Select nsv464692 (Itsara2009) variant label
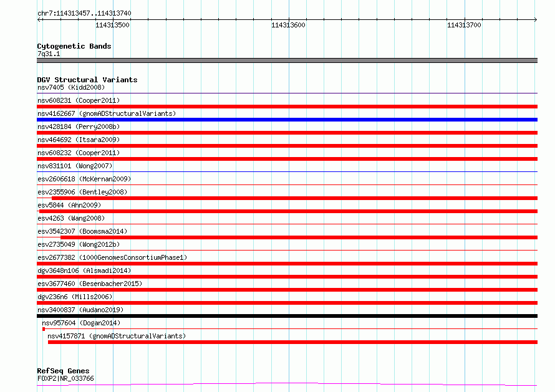This screenshot has width=555, height=392. coord(79,140)
